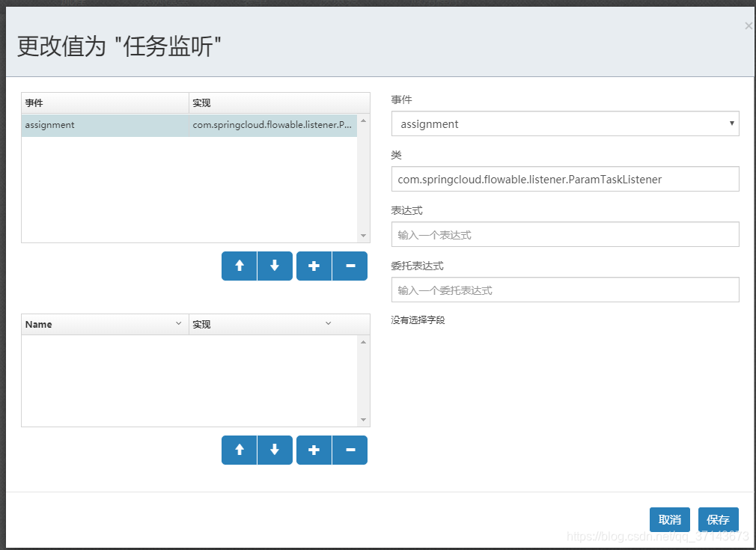Screen dimensions: 756x550
Task: Close the 任务监听 dialog
Action: pos(749,26)
